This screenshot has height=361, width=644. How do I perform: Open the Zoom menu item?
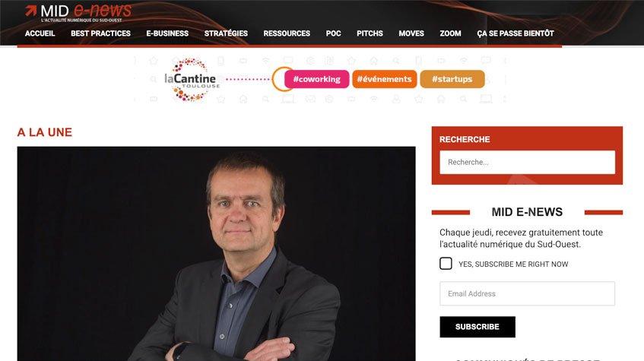[451, 33]
